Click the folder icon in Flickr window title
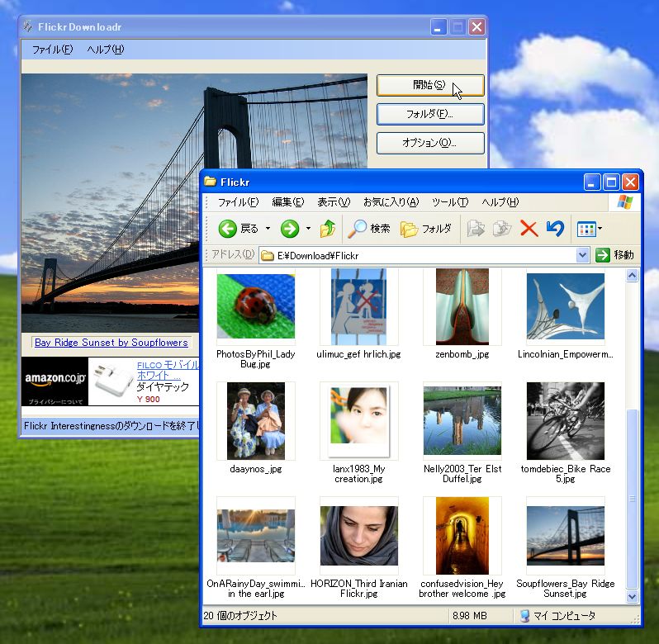This screenshot has height=644, width=659. (x=210, y=182)
